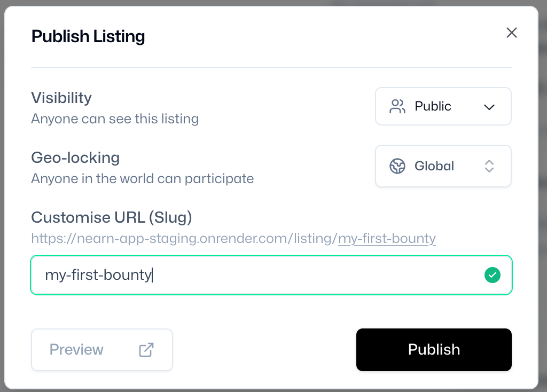
Task: Click the Geo-locking label
Action: [x=75, y=158]
